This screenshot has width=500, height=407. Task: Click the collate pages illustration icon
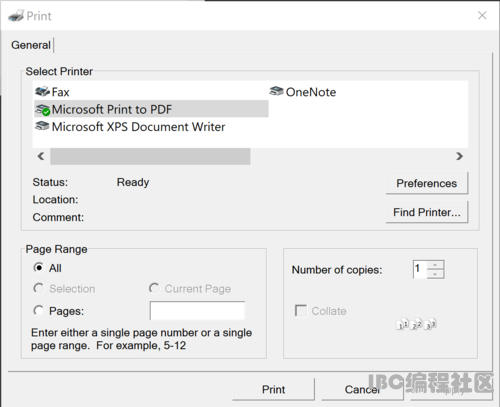(x=416, y=324)
